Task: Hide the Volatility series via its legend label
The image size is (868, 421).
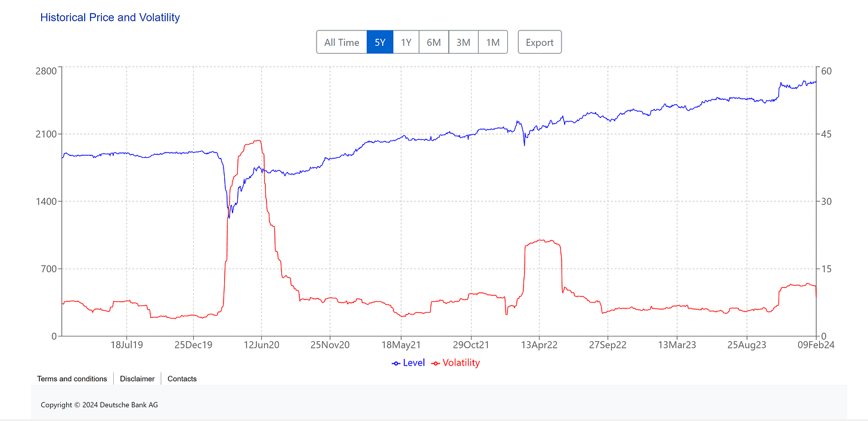Action: coord(461,363)
